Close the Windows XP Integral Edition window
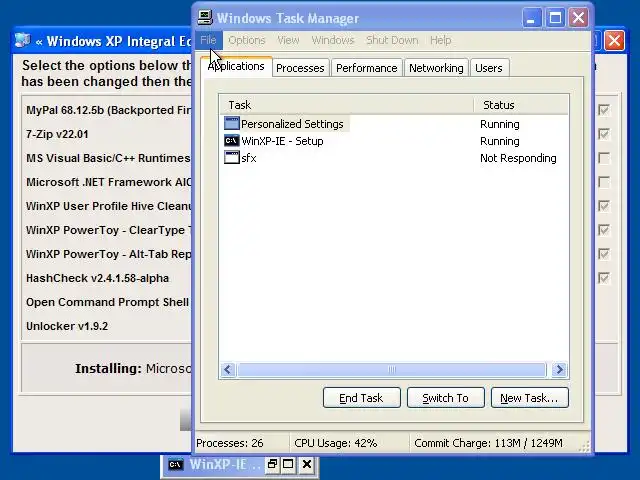 614,40
